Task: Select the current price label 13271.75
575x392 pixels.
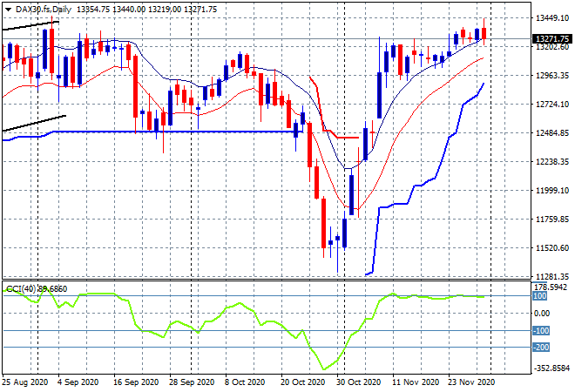Action: click(x=551, y=39)
